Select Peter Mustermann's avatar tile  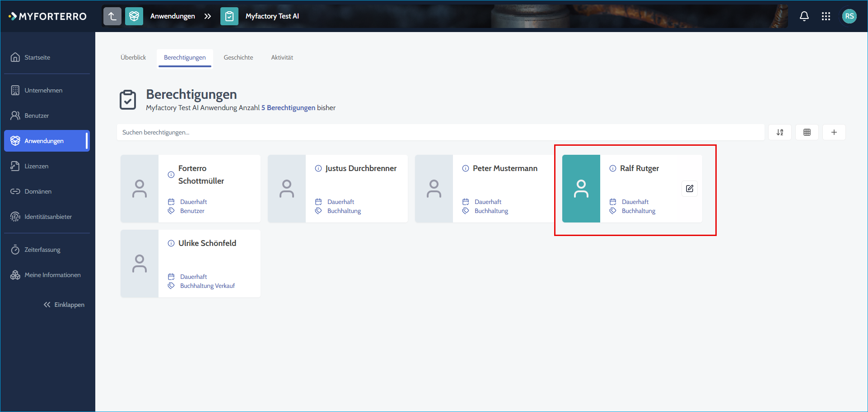click(434, 189)
